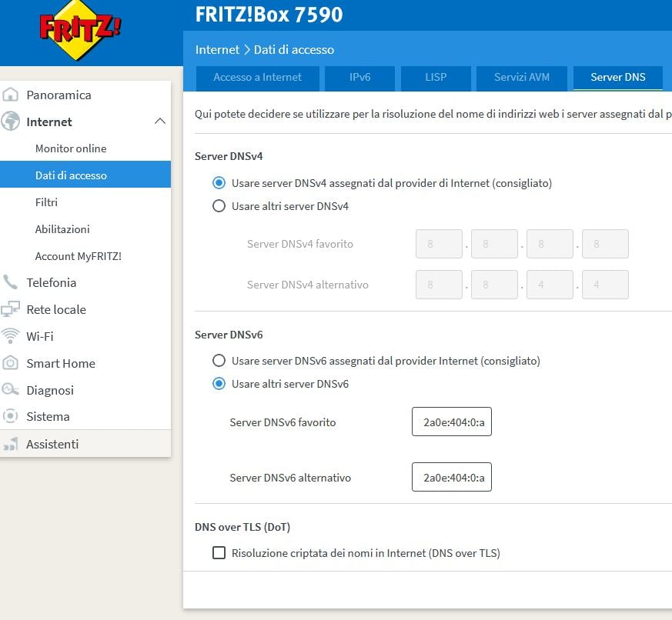Click the FRITZ!Box 7590 title

click(x=269, y=14)
